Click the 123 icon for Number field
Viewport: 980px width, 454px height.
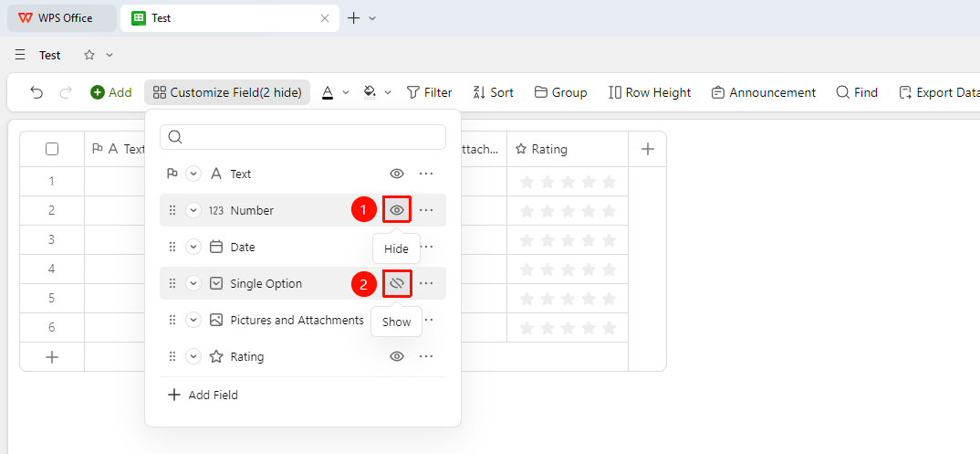(x=216, y=211)
